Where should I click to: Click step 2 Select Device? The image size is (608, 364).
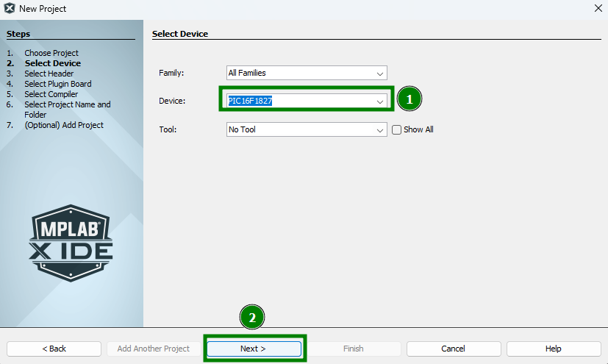pyautogui.click(x=53, y=63)
